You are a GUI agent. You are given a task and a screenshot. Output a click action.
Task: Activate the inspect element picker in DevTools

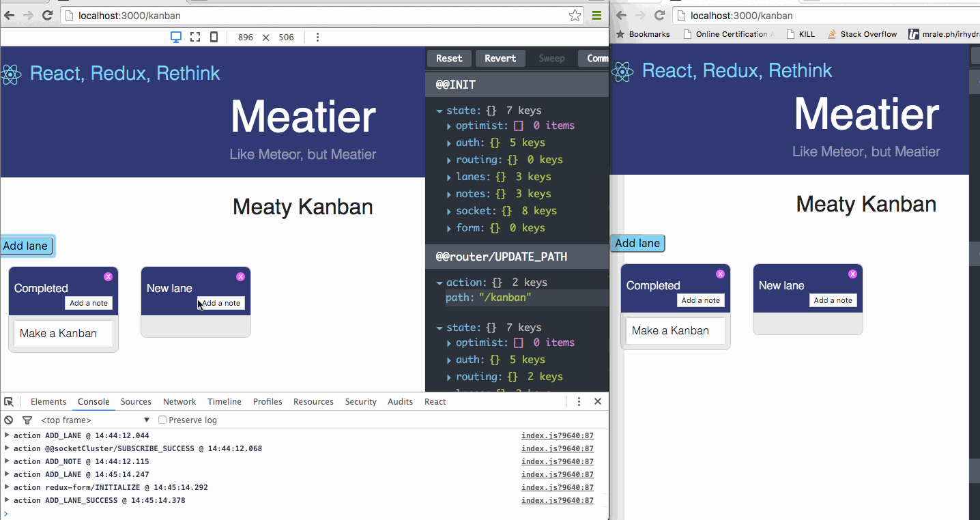[9, 401]
